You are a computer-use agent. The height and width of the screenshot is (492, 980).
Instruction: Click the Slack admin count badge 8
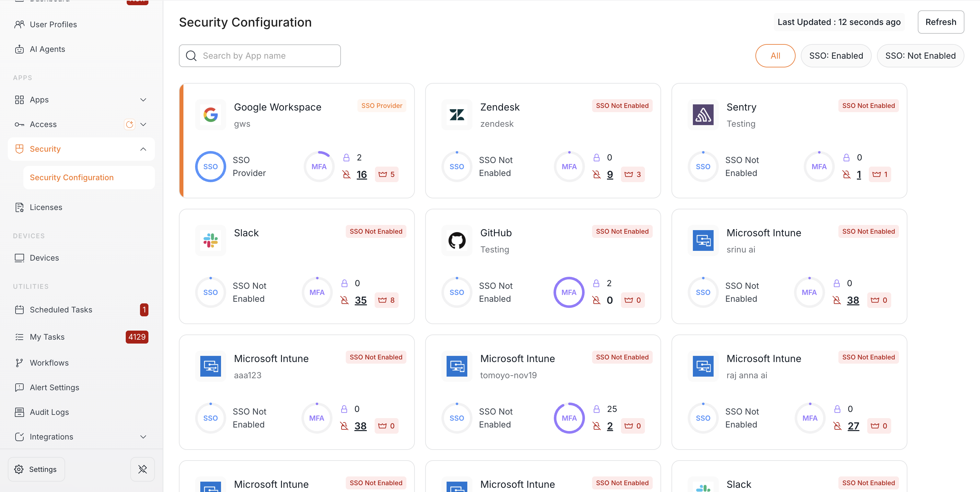(387, 300)
